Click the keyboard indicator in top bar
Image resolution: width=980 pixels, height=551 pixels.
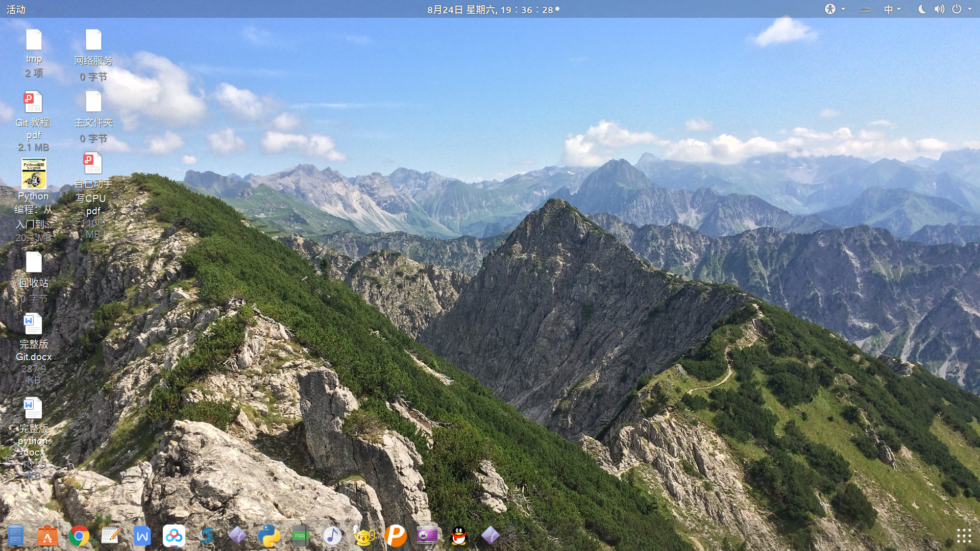point(865,9)
